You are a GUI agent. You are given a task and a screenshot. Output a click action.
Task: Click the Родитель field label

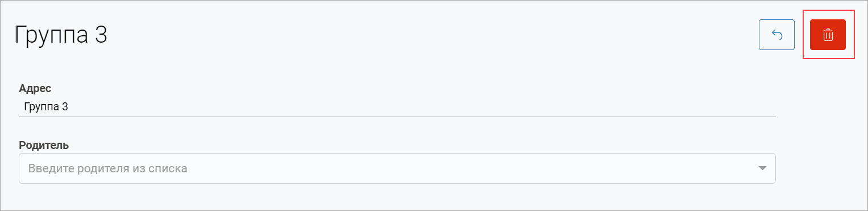click(44, 145)
